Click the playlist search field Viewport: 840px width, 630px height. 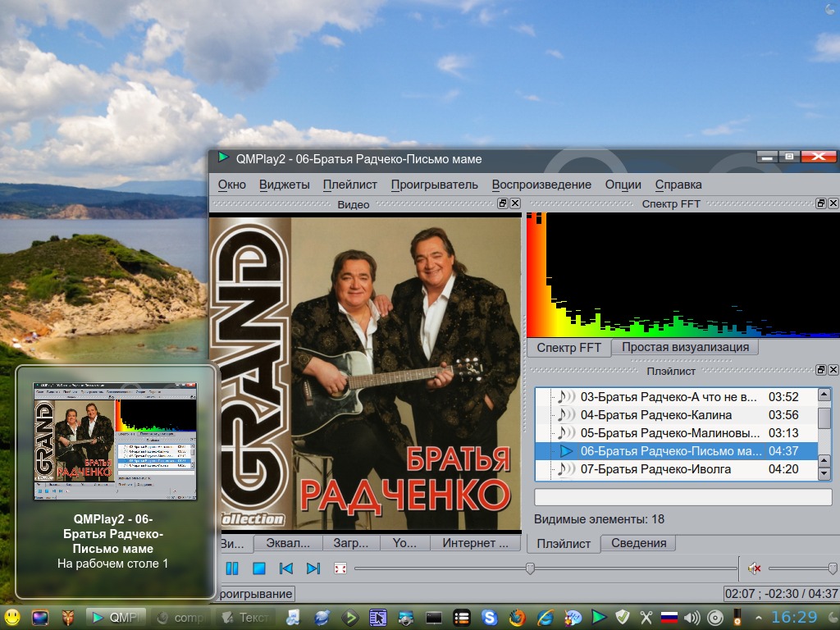click(683, 497)
